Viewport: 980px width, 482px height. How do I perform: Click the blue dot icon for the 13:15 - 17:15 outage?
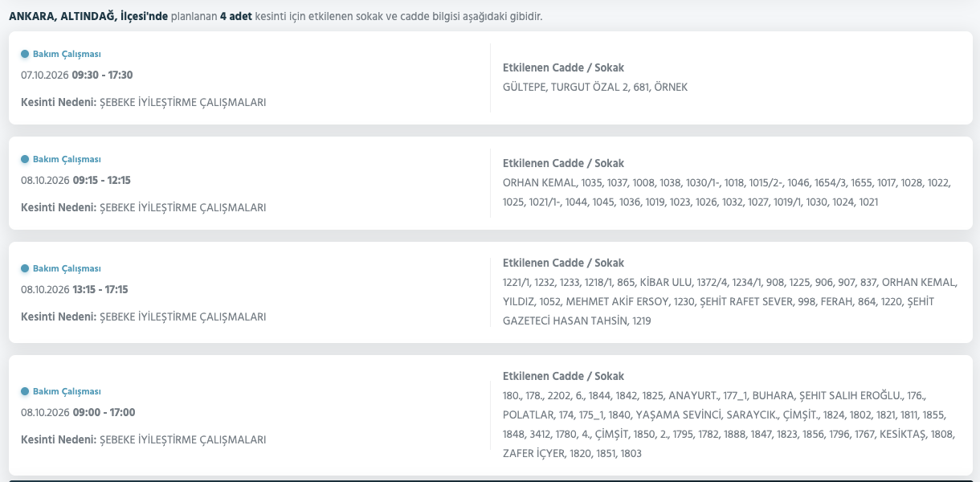25,268
